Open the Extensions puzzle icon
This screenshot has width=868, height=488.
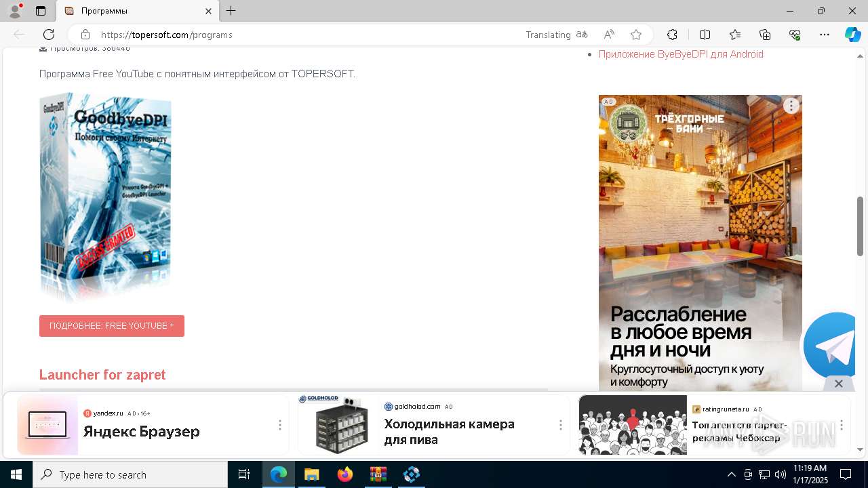click(x=672, y=35)
